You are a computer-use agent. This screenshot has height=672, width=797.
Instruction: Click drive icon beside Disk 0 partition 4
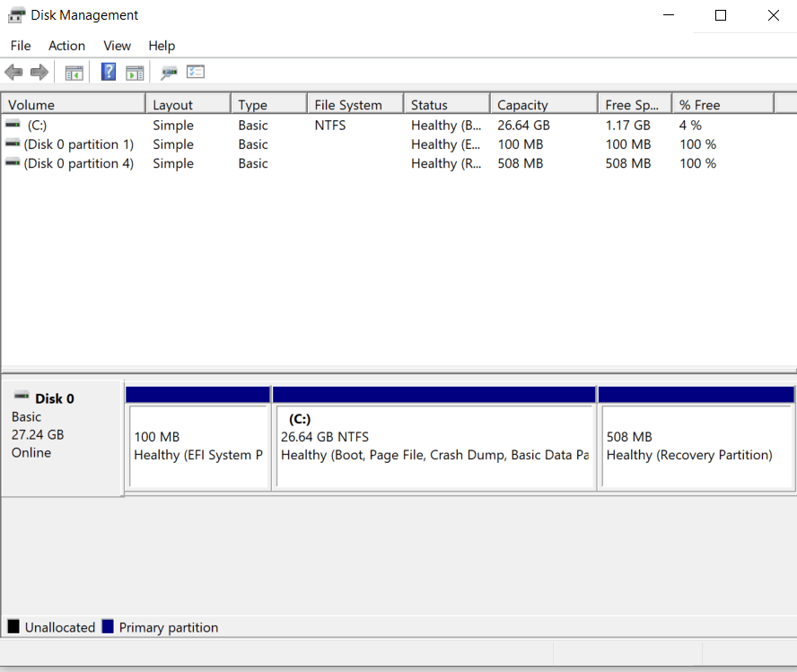pos(13,162)
